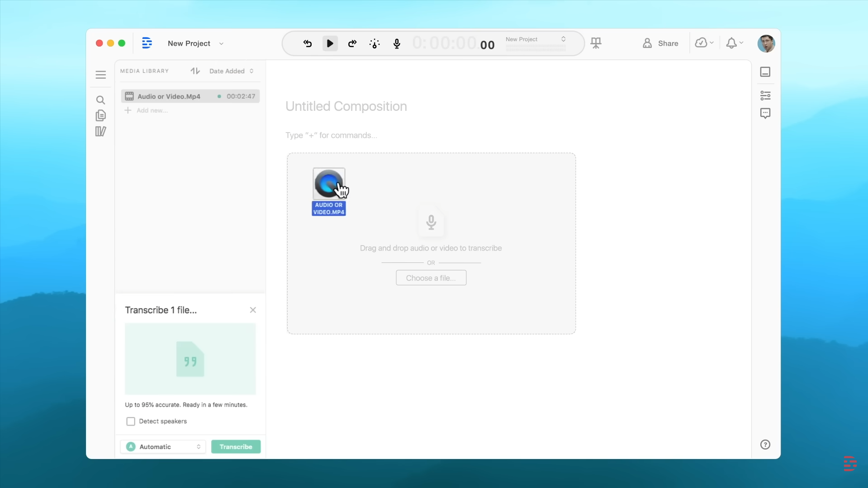Click the undo icon in the toolbar
868x488 pixels.
click(308, 43)
